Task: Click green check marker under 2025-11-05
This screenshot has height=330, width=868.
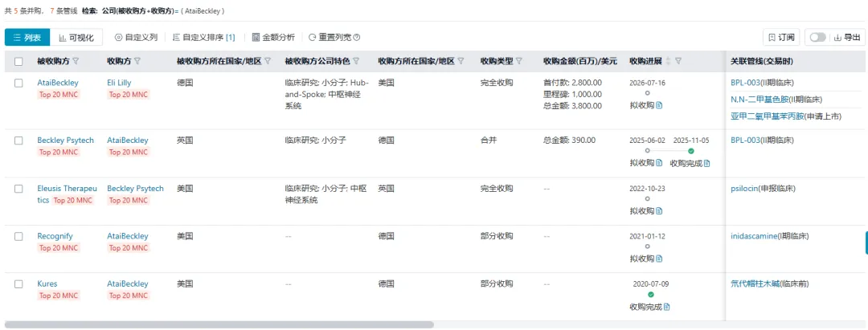Action: point(691,151)
